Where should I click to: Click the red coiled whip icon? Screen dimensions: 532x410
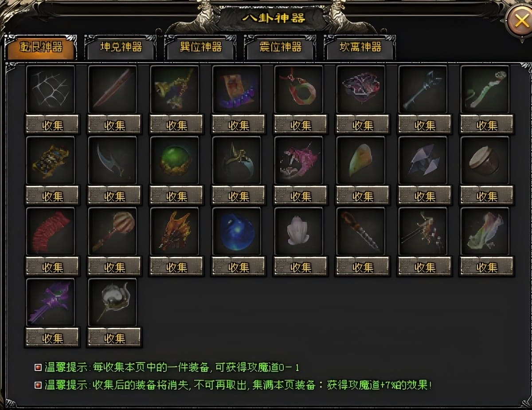[x=51, y=231]
